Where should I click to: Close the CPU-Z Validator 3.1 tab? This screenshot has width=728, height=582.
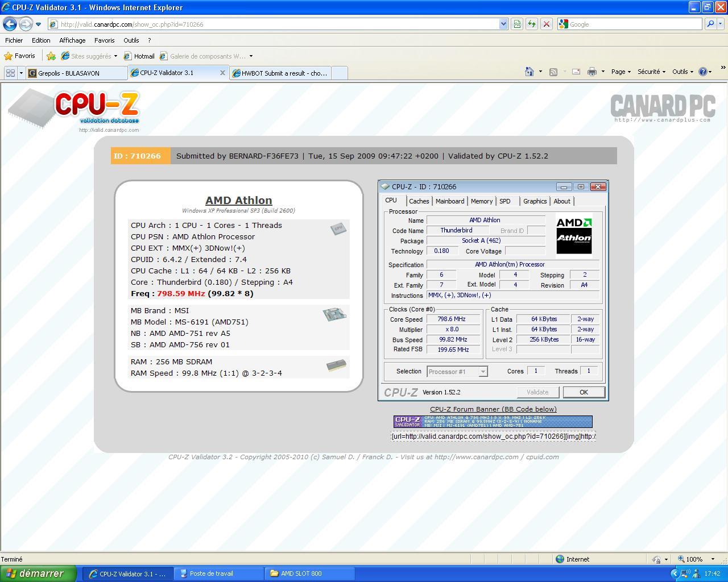point(222,73)
